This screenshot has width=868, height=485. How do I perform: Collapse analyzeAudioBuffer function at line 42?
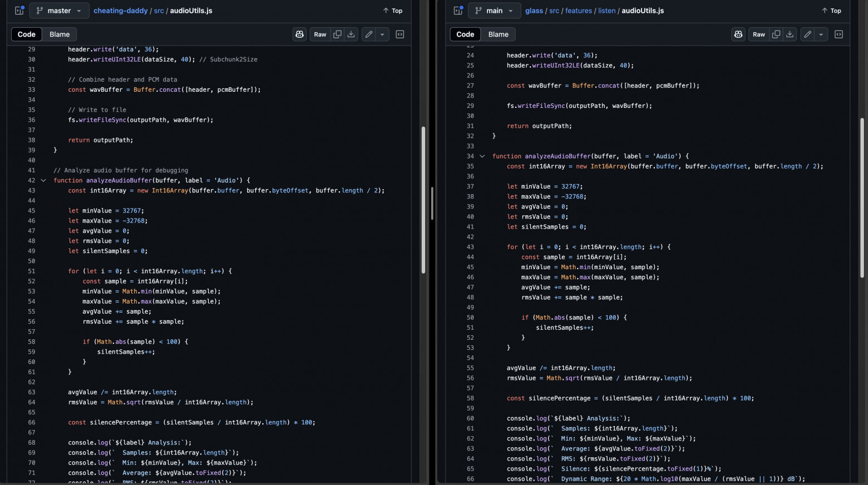(43, 180)
